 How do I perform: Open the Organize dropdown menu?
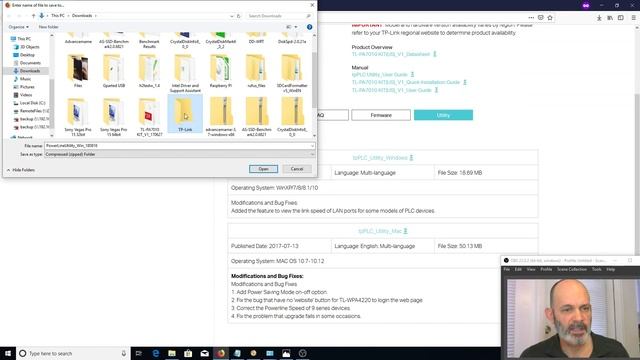(x=18, y=27)
